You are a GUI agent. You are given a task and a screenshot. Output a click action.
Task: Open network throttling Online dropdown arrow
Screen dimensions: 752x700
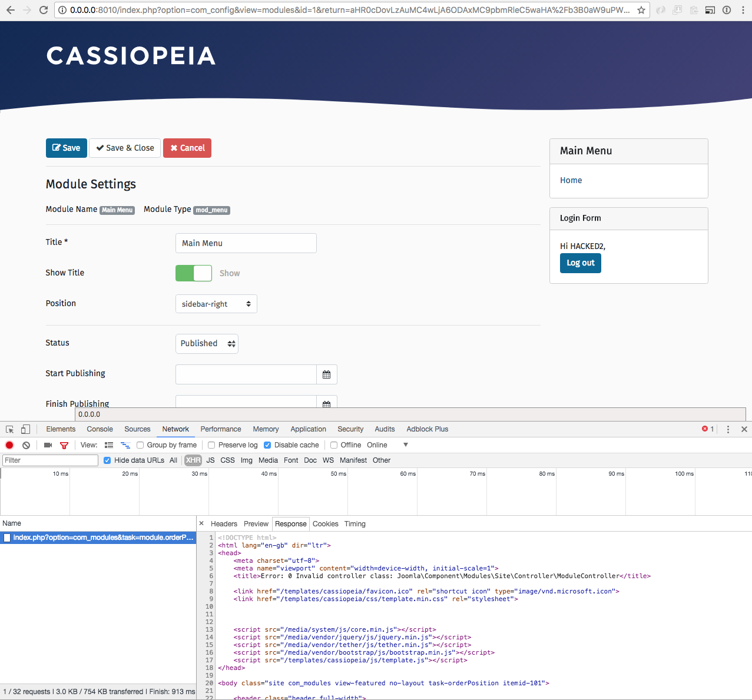click(406, 445)
